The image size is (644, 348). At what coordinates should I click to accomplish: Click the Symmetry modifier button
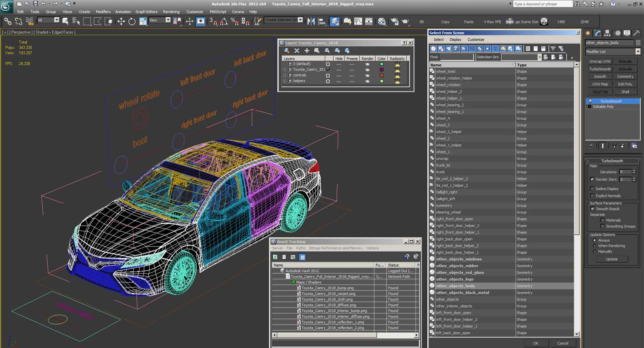[625, 77]
